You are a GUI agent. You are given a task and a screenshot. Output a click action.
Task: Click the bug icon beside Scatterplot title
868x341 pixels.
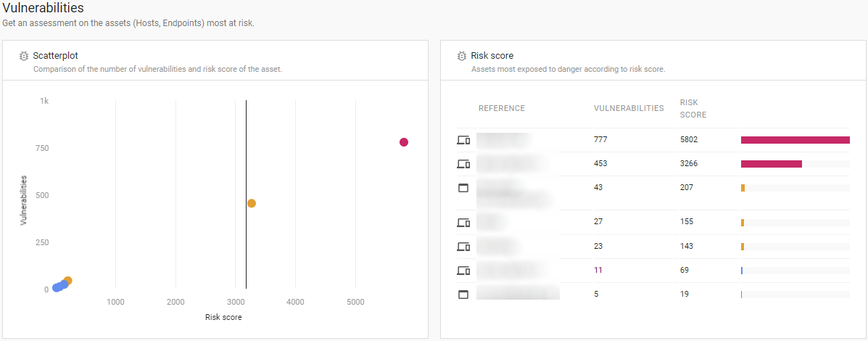pyautogui.click(x=24, y=56)
